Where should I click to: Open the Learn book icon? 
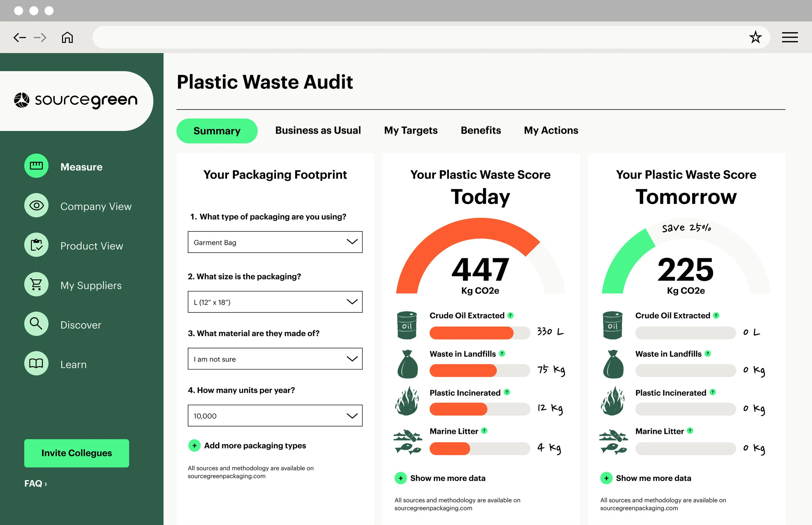click(x=36, y=363)
